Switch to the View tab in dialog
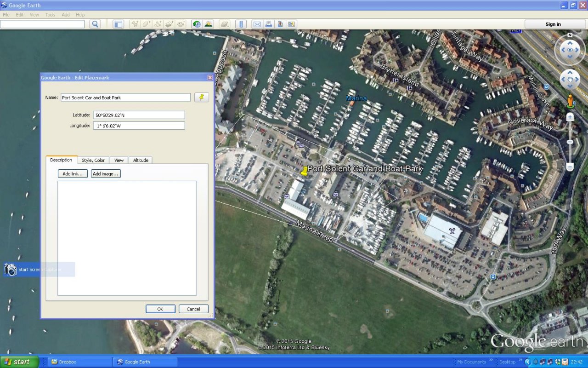 [x=119, y=160]
